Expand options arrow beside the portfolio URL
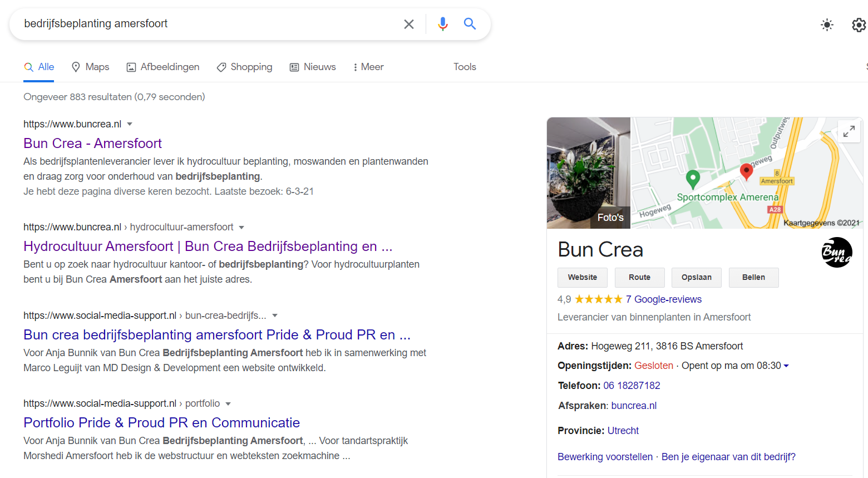This screenshot has height=478, width=868. [228, 403]
